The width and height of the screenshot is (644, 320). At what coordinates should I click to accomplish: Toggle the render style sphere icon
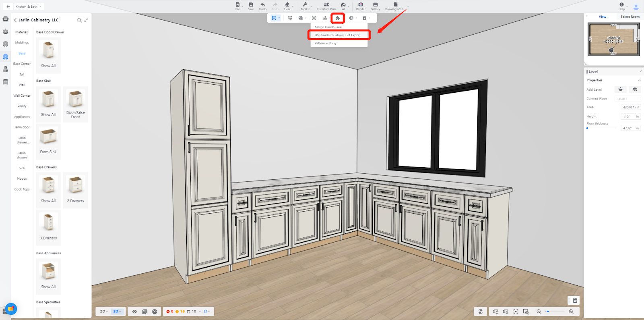point(155,312)
